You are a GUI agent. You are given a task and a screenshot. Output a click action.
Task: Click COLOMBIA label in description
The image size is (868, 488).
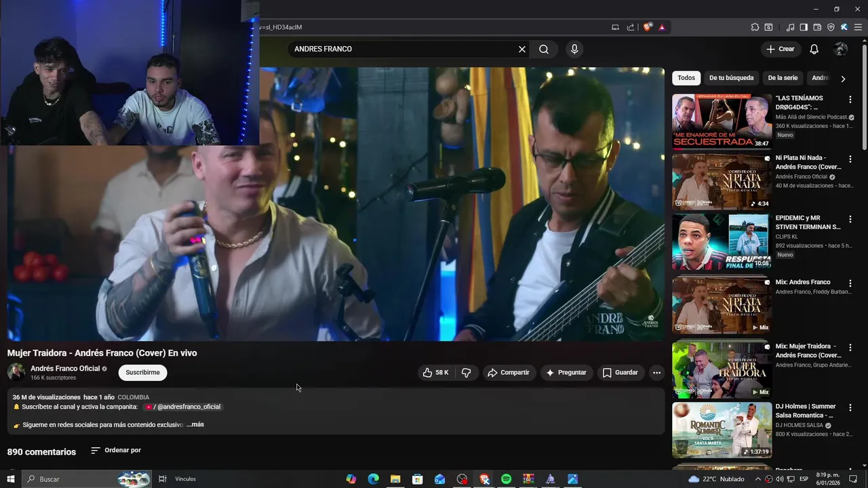[x=133, y=397]
